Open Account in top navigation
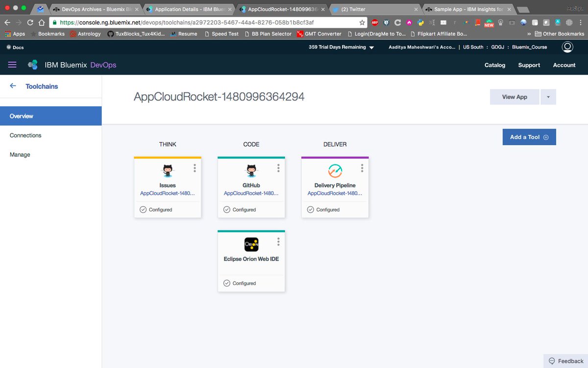588x368 pixels. click(x=564, y=65)
